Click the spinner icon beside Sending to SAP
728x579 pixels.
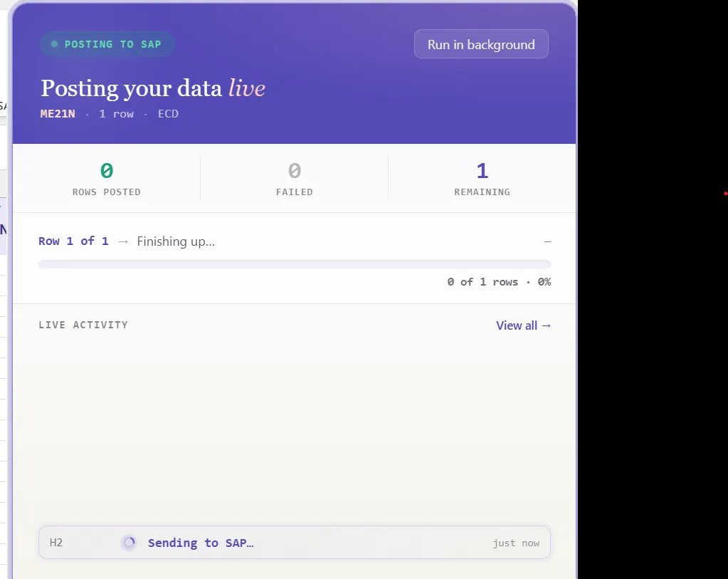click(129, 542)
